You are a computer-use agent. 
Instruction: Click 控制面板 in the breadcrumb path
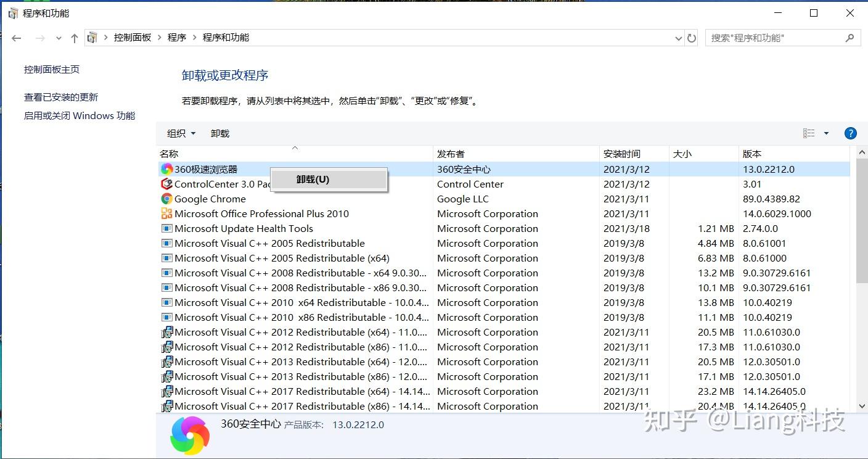point(133,38)
